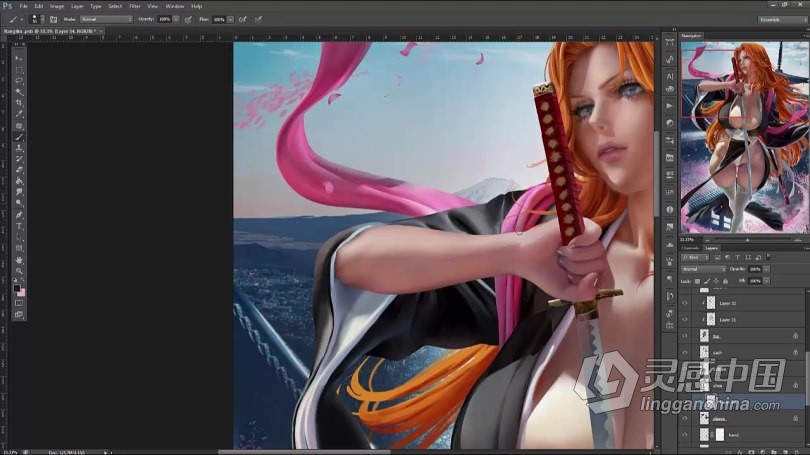This screenshot has height=455, width=810.
Task: Hide Layer 31 using its eye icon
Action: coord(685,320)
